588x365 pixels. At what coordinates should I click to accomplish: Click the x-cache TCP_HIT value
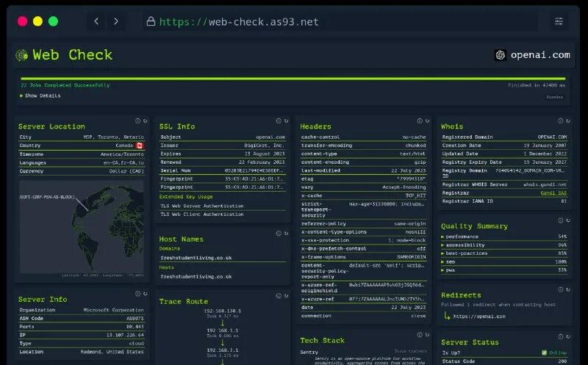click(415, 195)
